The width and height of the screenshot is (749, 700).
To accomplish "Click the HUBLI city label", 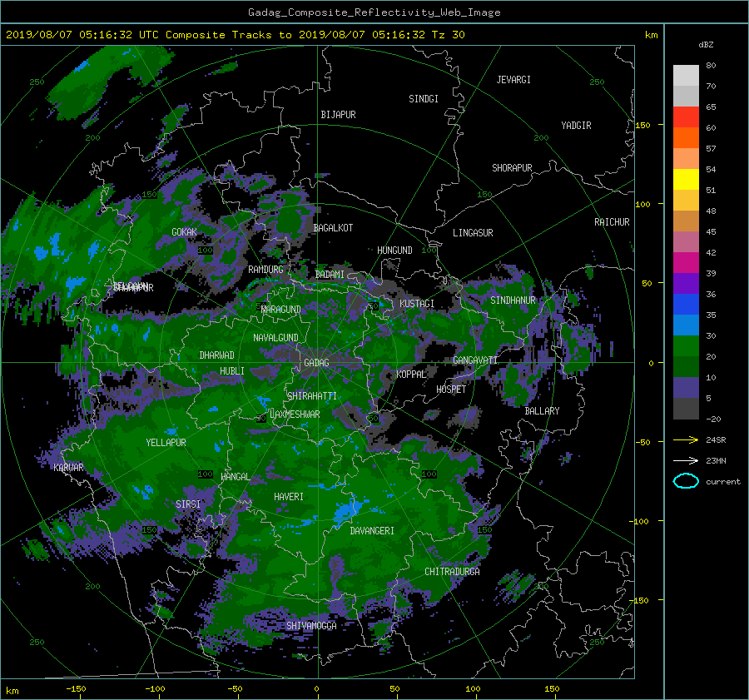I will [232, 371].
